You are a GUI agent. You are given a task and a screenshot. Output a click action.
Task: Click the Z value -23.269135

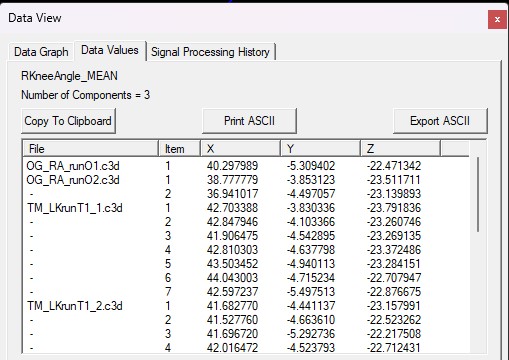pyautogui.click(x=394, y=236)
